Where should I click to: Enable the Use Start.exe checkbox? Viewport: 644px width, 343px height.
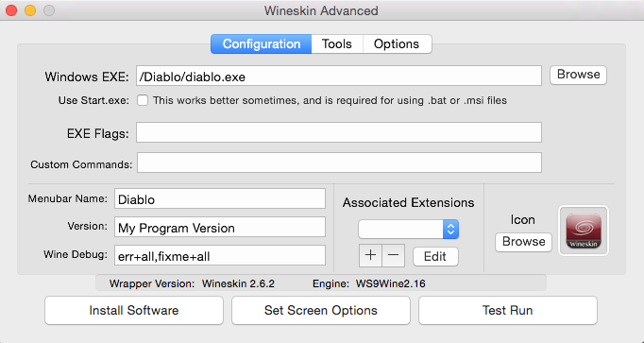[x=143, y=100]
